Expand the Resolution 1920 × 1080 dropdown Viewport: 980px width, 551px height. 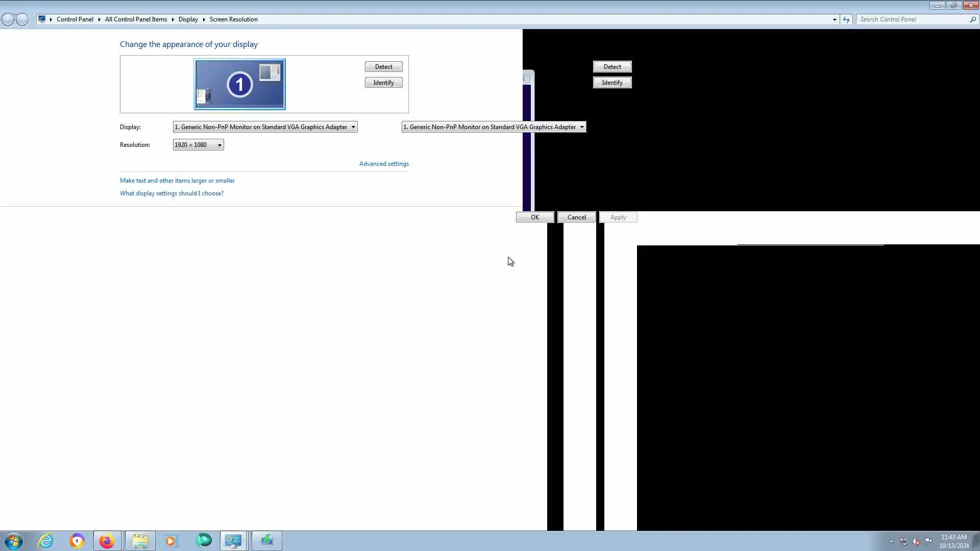tap(198, 145)
